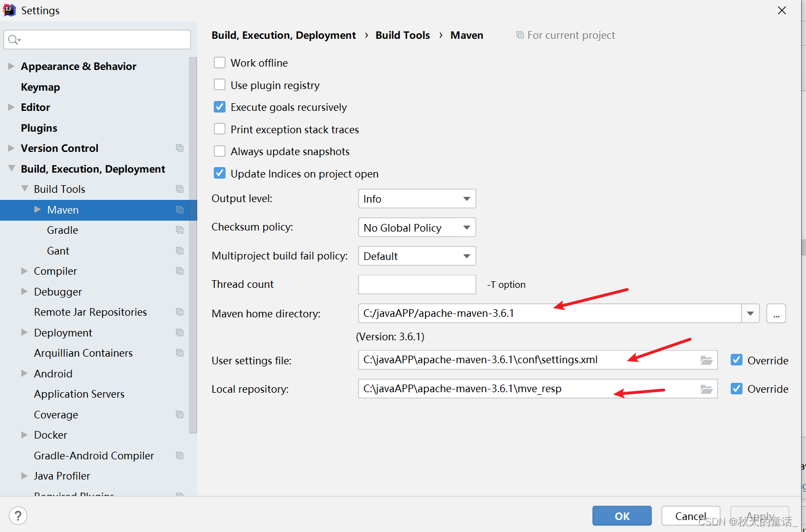Uncheck Update Indices on project open
The height and width of the screenshot is (532, 806).
220,173
